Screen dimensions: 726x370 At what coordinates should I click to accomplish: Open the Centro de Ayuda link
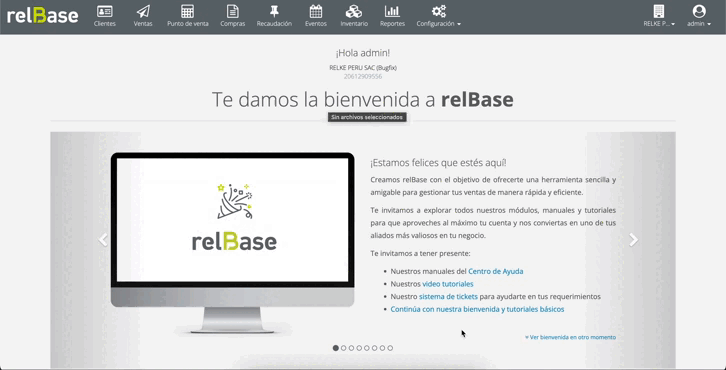coord(495,271)
